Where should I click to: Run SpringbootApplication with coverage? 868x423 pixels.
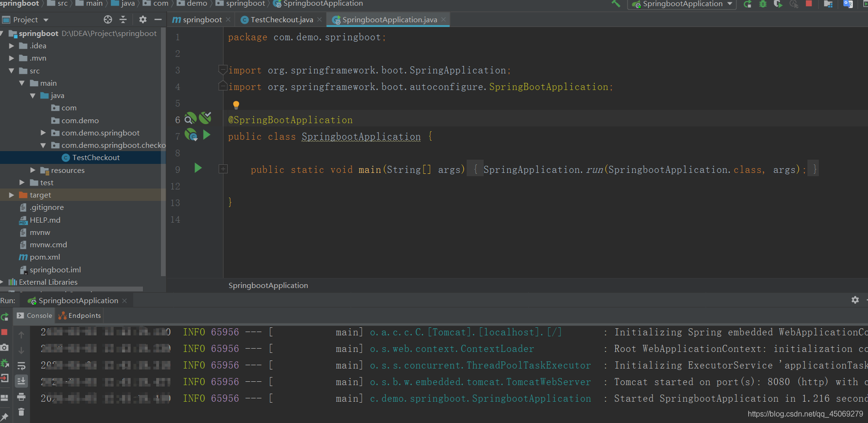[x=778, y=4]
